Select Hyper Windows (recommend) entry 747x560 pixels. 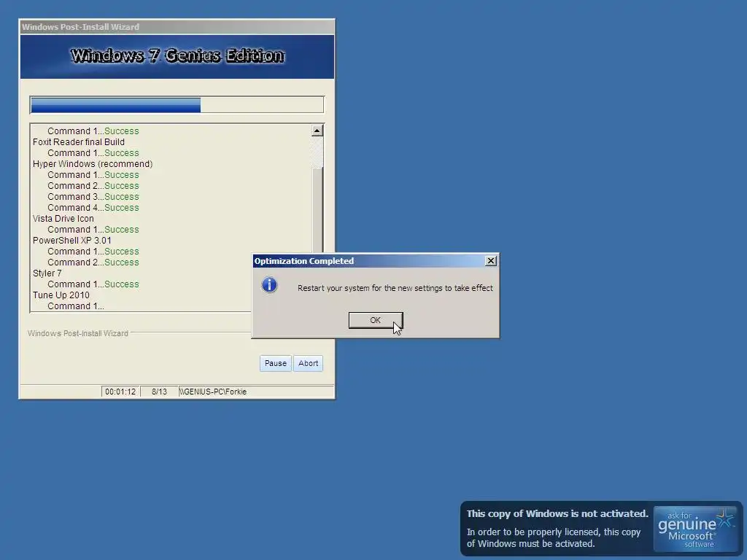click(x=93, y=164)
